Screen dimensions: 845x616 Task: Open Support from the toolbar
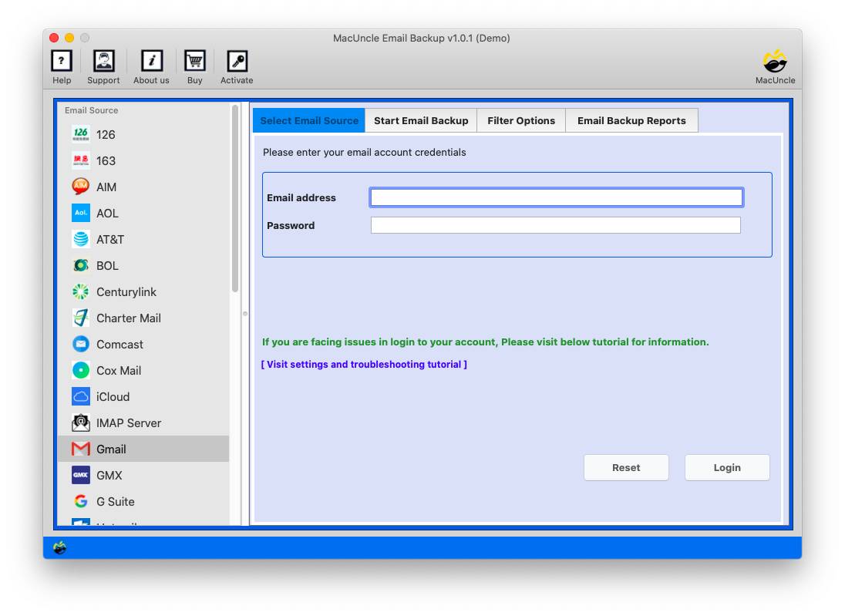pos(103,67)
